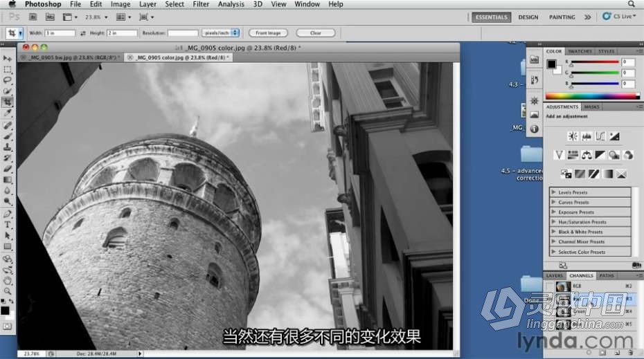Add an Exposure adjustment
644x359 pixels.
tap(614, 136)
